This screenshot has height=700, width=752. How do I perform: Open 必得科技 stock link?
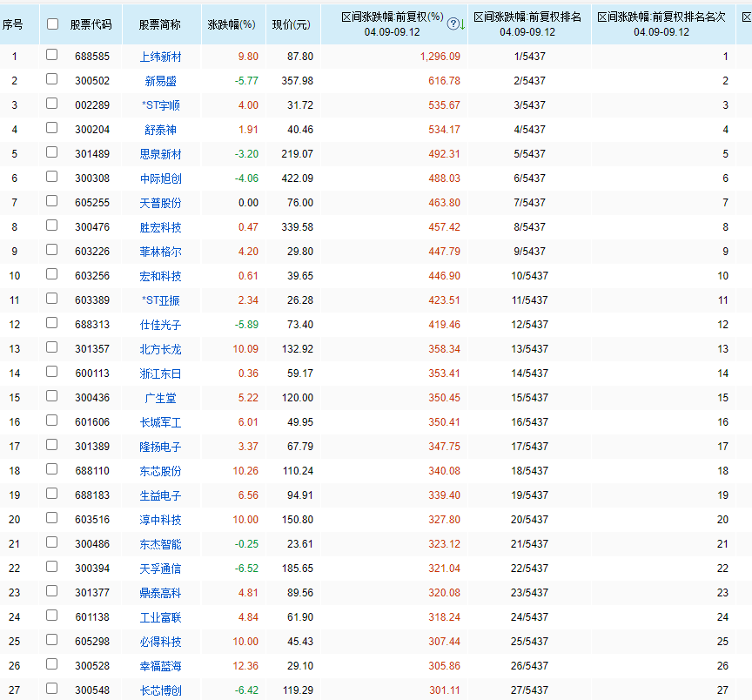point(161,642)
